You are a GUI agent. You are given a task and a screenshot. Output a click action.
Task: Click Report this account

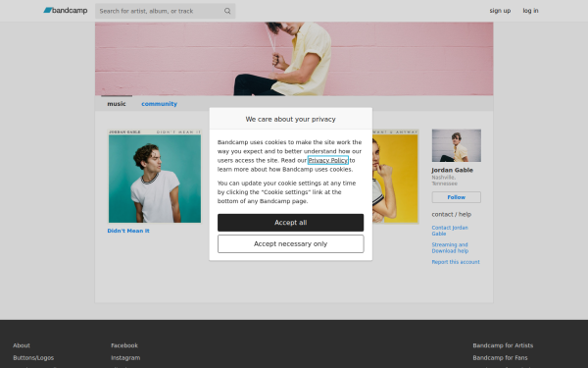coord(456,262)
